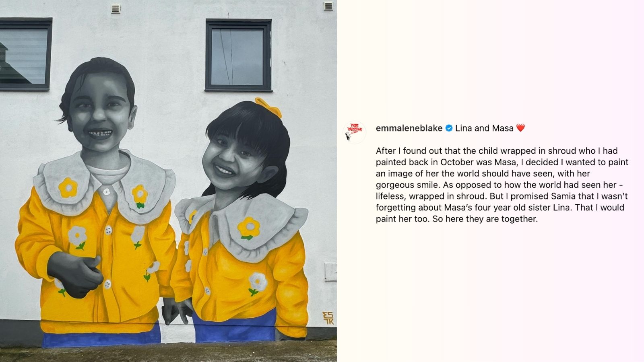Screen dimensions: 644x362
Task: Click the white utility box on the wall
Action: coord(330,272)
